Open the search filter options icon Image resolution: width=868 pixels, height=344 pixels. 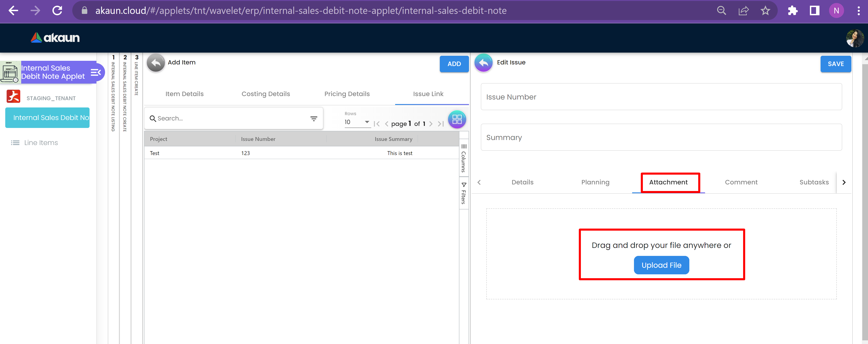tap(313, 118)
